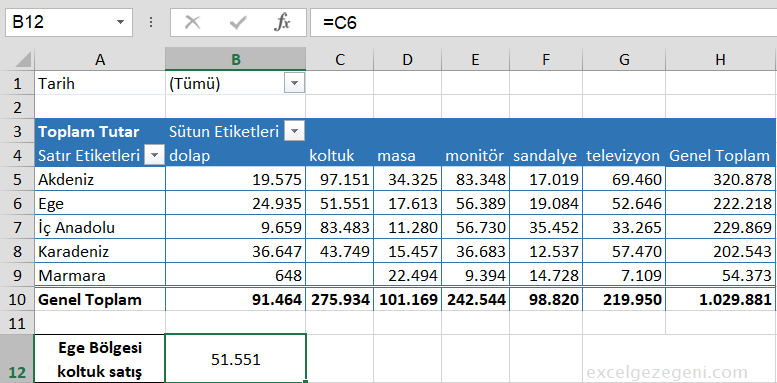Click cell with value 36.647
Image resolution: width=777 pixels, height=383 pixels.
tap(236, 251)
